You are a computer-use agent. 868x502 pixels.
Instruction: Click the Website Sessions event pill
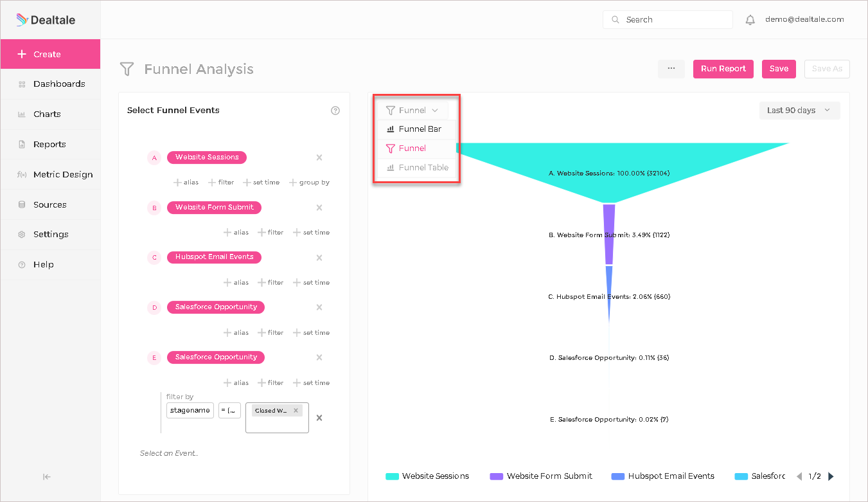pos(207,157)
